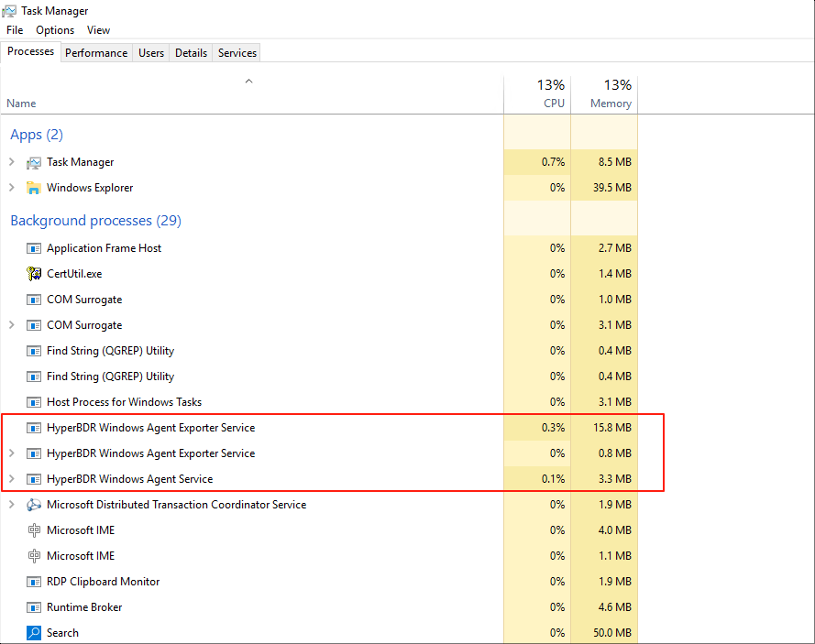Click the 0.3% CPU value
The image size is (815, 644).
pyautogui.click(x=553, y=428)
